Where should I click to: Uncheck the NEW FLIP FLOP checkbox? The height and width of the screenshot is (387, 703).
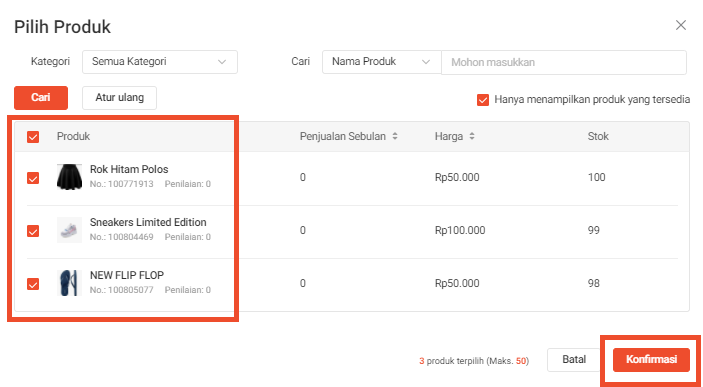point(33,284)
